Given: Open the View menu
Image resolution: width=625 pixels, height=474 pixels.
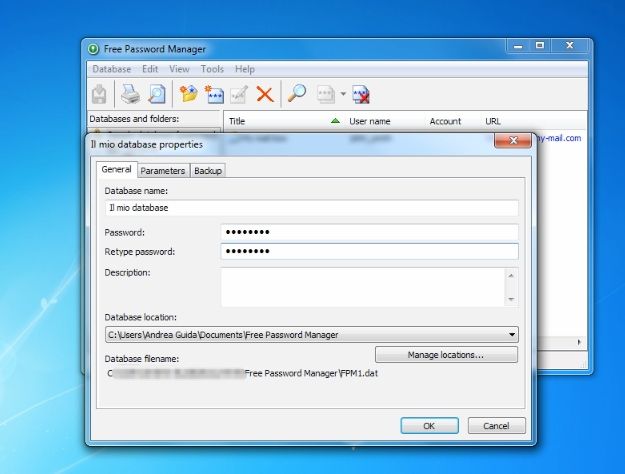Looking at the screenshot, I should point(179,69).
